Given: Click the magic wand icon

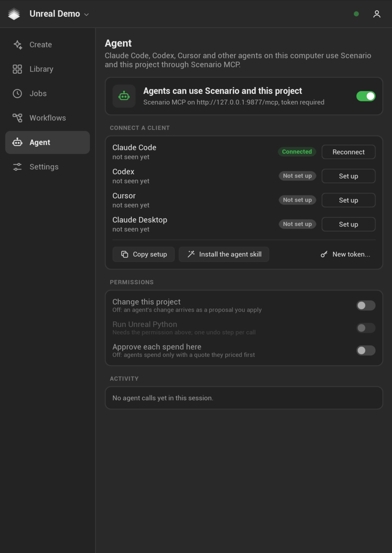Looking at the screenshot, I should (191, 254).
